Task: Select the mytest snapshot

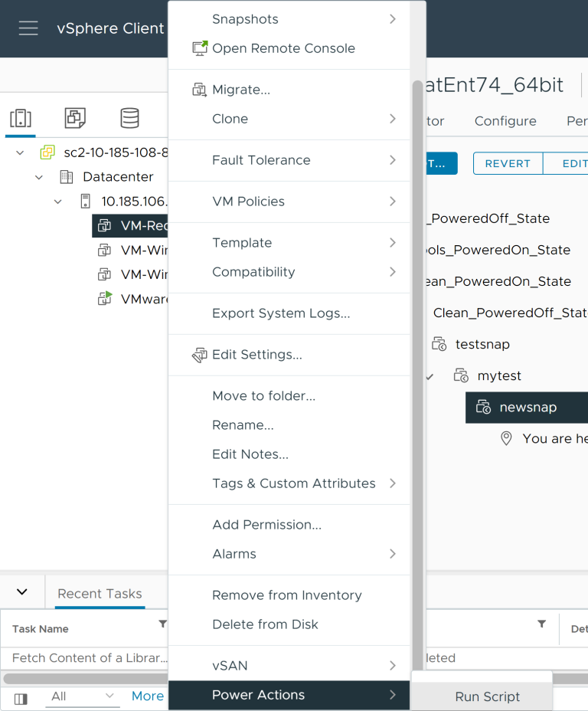Action: [499, 375]
